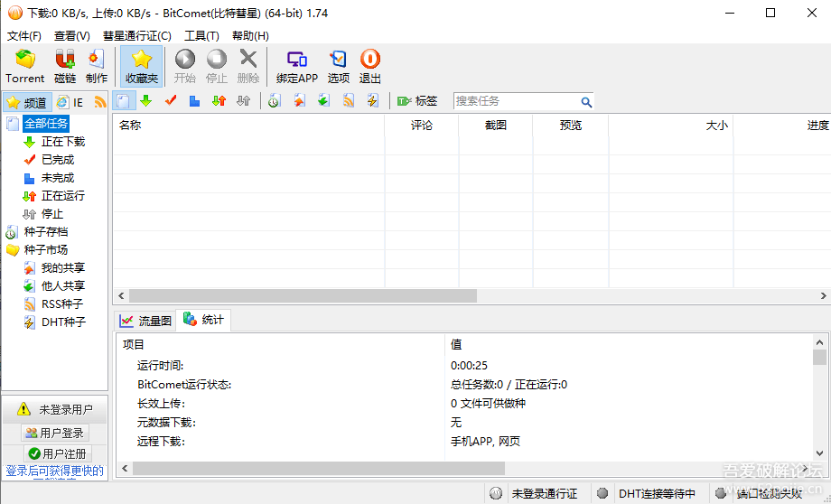Click statistics pane scroll up arrow
Screen dimensions: 831x504
tap(820, 342)
